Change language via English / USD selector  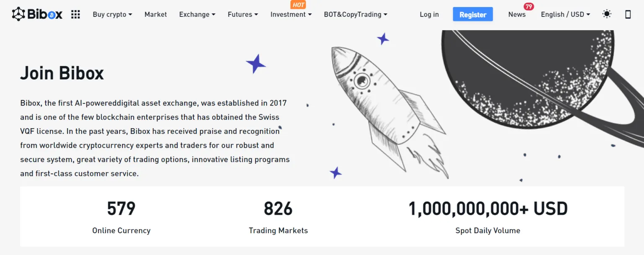[565, 14]
